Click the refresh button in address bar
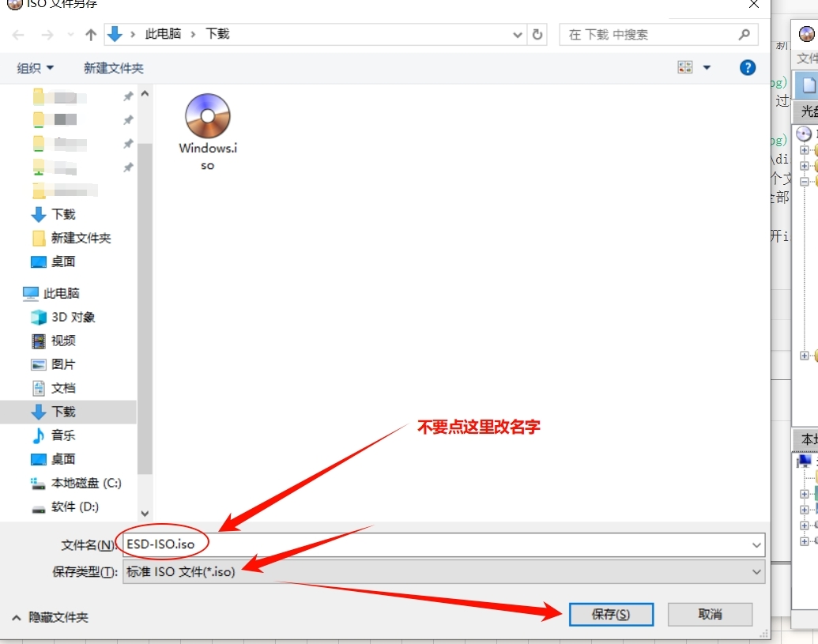Viewport: 818px width, 644px height. 538,35
